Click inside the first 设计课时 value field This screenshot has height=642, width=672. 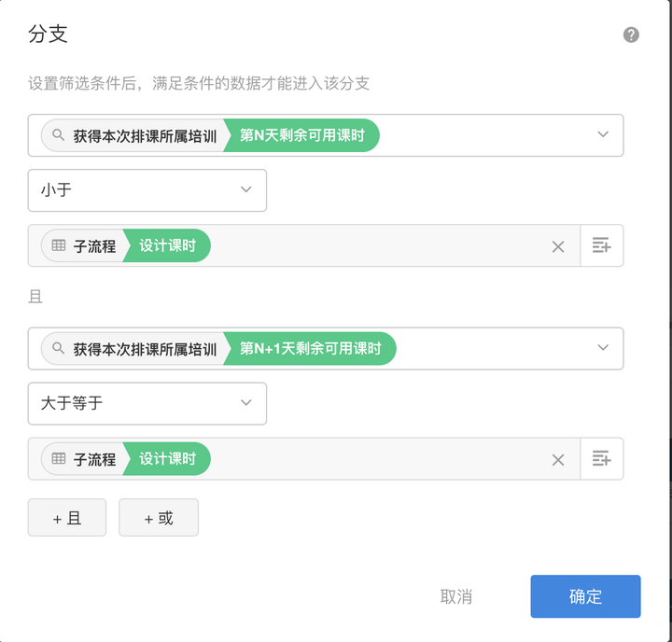(373, 246)
